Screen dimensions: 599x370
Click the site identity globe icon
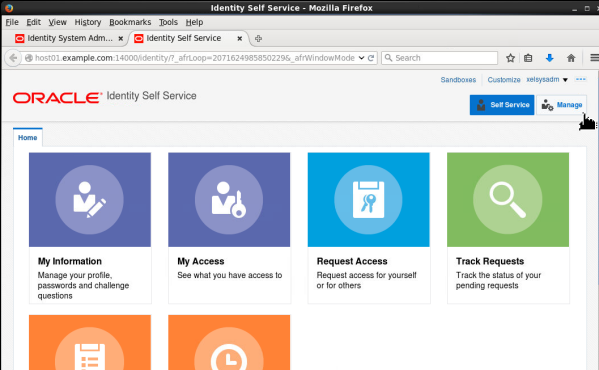tap(29, 58)
